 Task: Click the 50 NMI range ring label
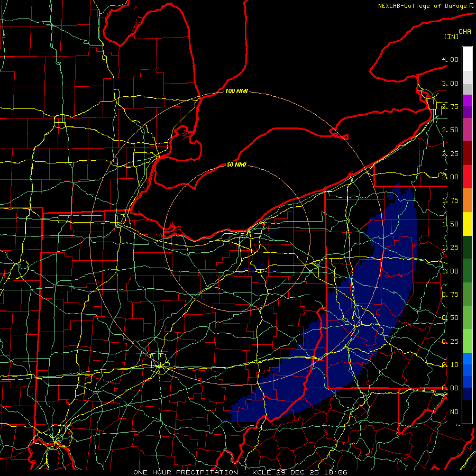pyautogui.click(x=236, y=164)
